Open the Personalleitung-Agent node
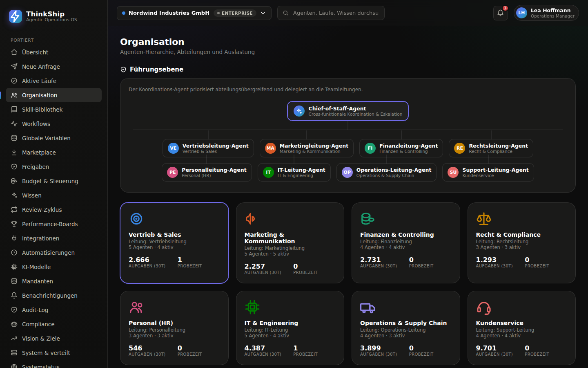Screen dimensions: 588x368 207,173
